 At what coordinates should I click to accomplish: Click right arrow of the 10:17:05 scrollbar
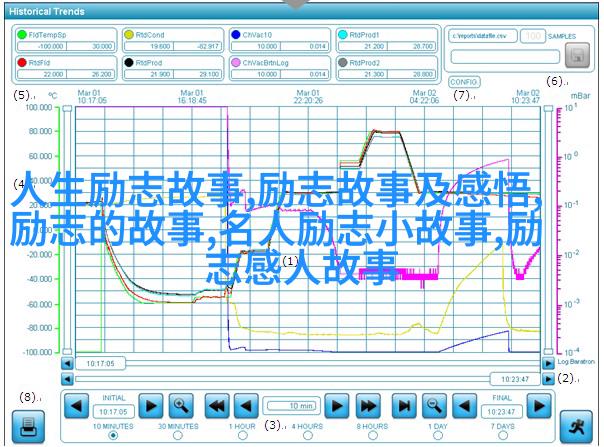pos(548,363)
